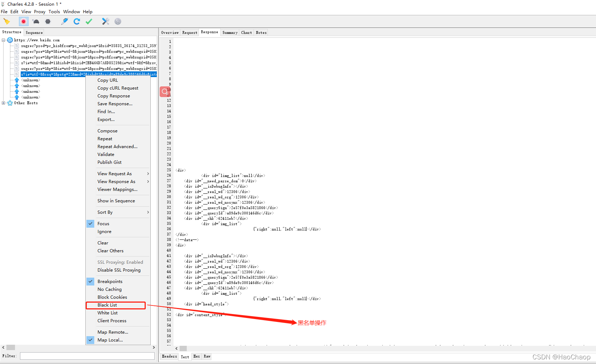This screenshot has height=364, width=596.
Task: Toggle the turtle throttling icon
Action: point(36,21)
